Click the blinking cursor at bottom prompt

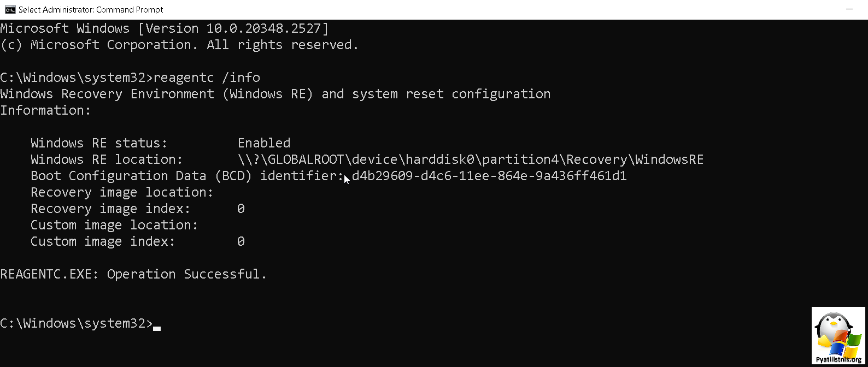pyautogui.click(x=157, y=328)
